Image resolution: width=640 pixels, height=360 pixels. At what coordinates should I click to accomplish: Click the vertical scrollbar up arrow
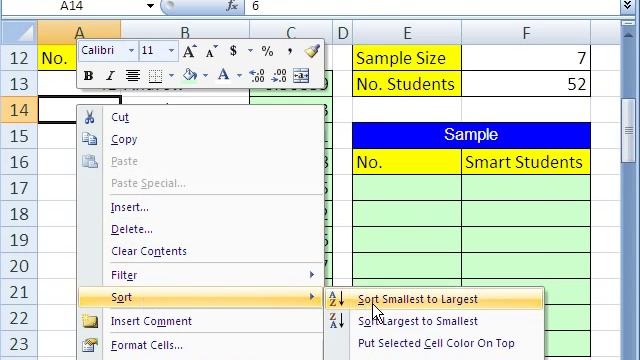pyautogui.click(x=628, y=36)
